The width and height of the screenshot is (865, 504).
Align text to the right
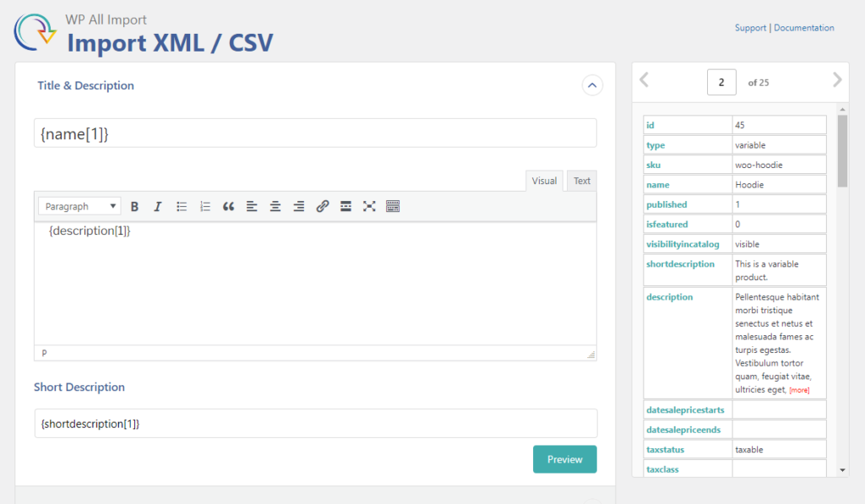coord(298,206)
